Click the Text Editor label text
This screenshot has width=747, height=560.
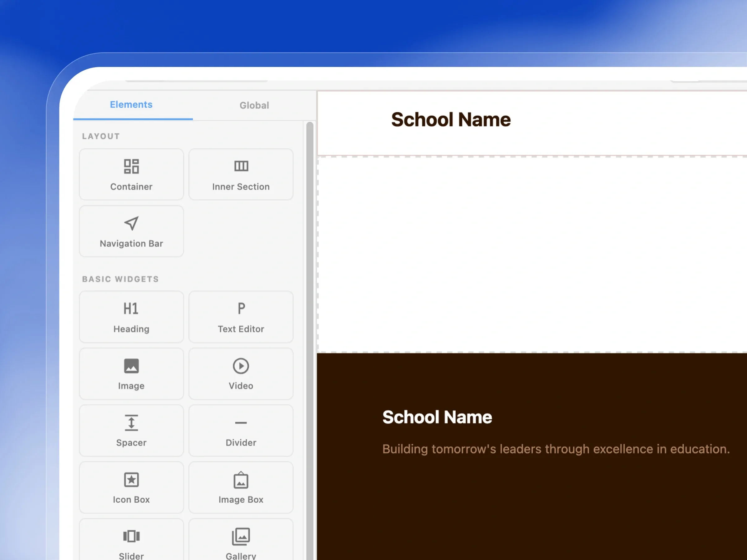coord(241,329)
